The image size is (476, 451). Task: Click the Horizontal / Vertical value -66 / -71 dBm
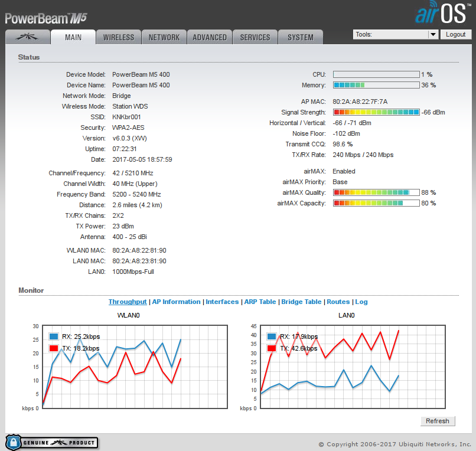click(x=352, y=123)
